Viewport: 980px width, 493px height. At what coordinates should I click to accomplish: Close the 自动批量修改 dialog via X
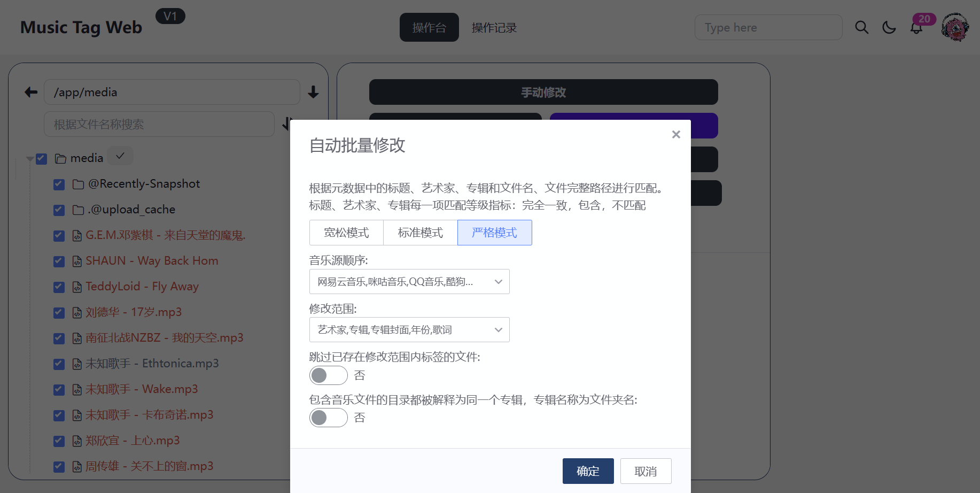coord(676,134)
